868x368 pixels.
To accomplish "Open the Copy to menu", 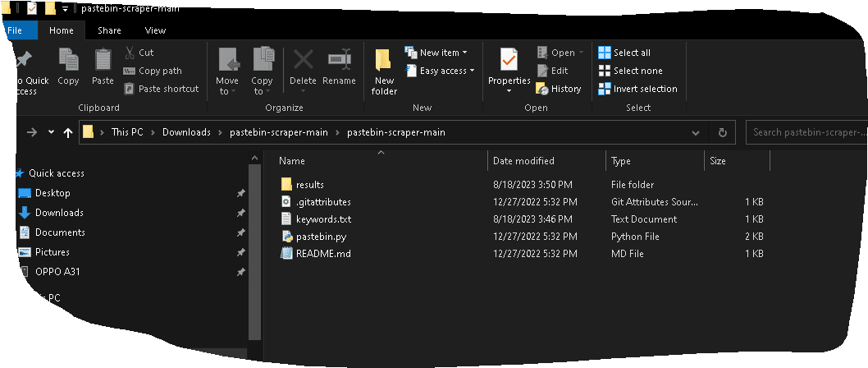I will click(x=262, y=71).
